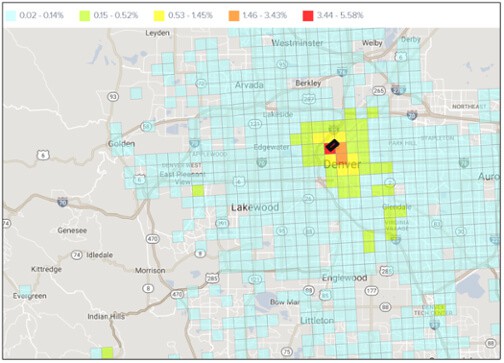
Task: Click the red heatmap cell in Denver
Action: pos(329,149)
